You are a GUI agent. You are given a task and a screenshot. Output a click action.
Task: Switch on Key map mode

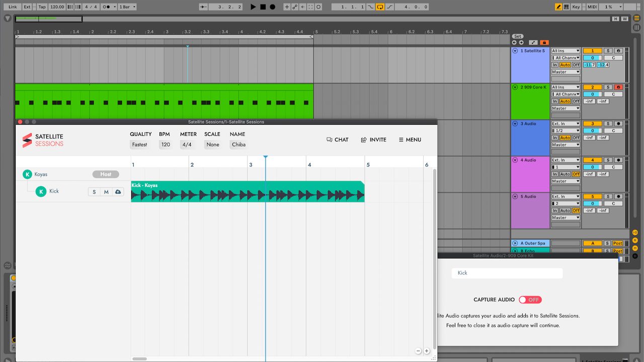pos(576,7)
